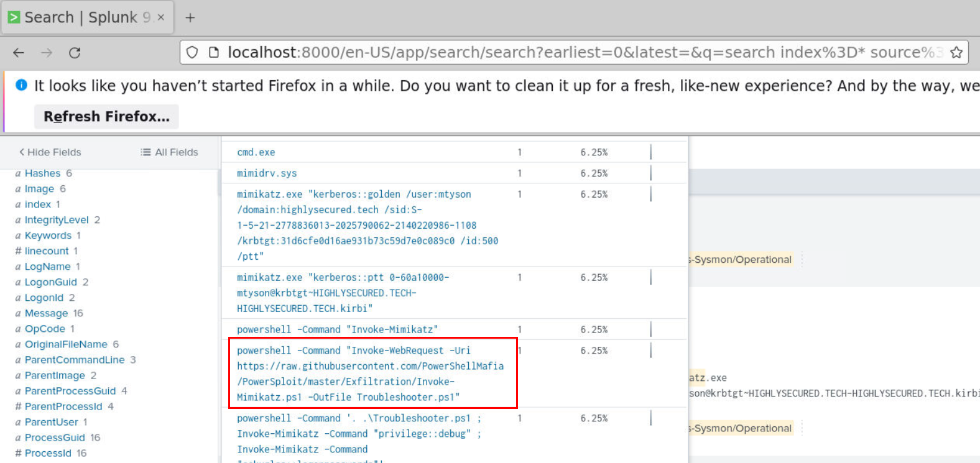The width and height of the screenshot is (980, 463).
Task: Open the Keywords field
Action: click(48, 236)
